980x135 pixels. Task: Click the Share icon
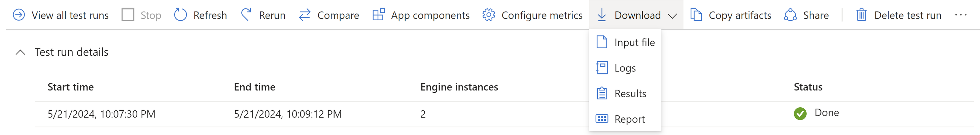click(x=790, y=15)
